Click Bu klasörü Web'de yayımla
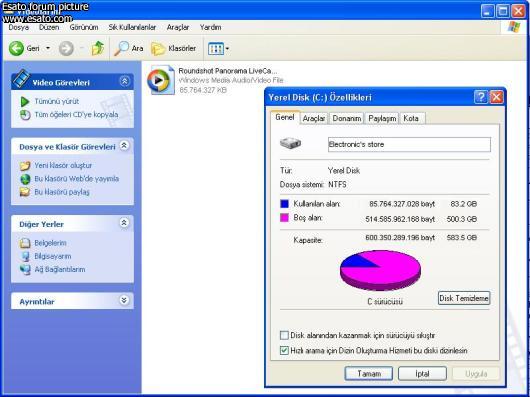 76,178
